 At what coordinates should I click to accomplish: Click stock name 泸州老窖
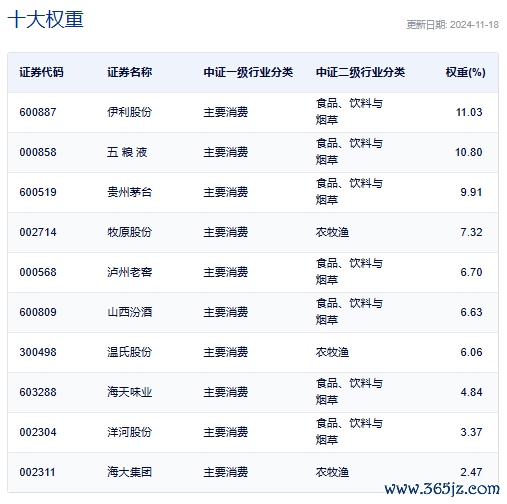click(x=129, y=272)
